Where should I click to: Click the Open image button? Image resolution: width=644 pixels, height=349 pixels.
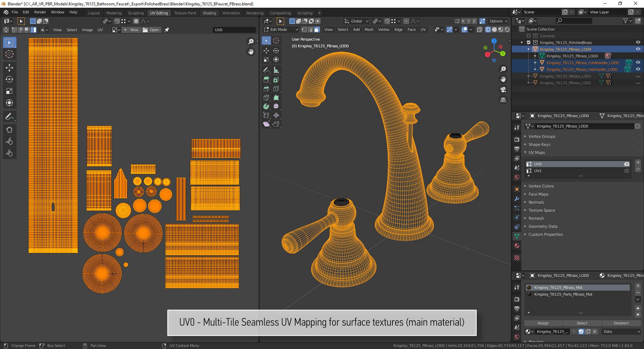pyautogui.click(x=151, y=30)
